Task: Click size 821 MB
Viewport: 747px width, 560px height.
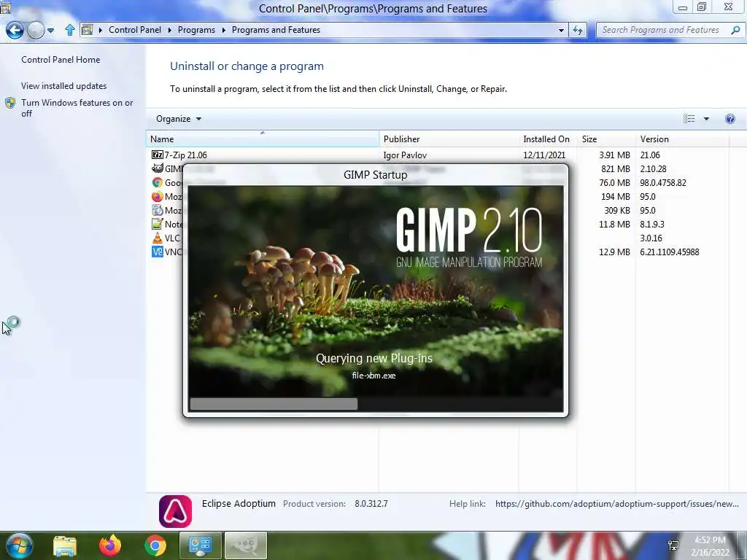Action: pos(616,168)
